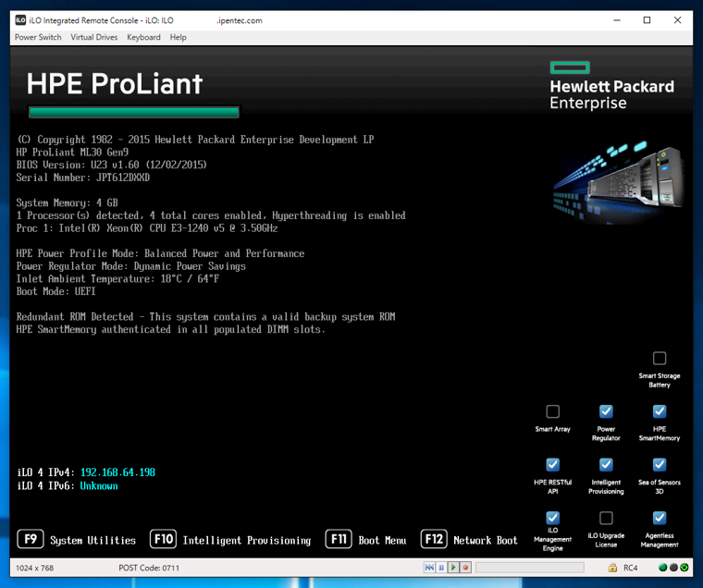The image size is (703, 588).
Task: Click the Smart Array checkbox
Action: [553, 411]
